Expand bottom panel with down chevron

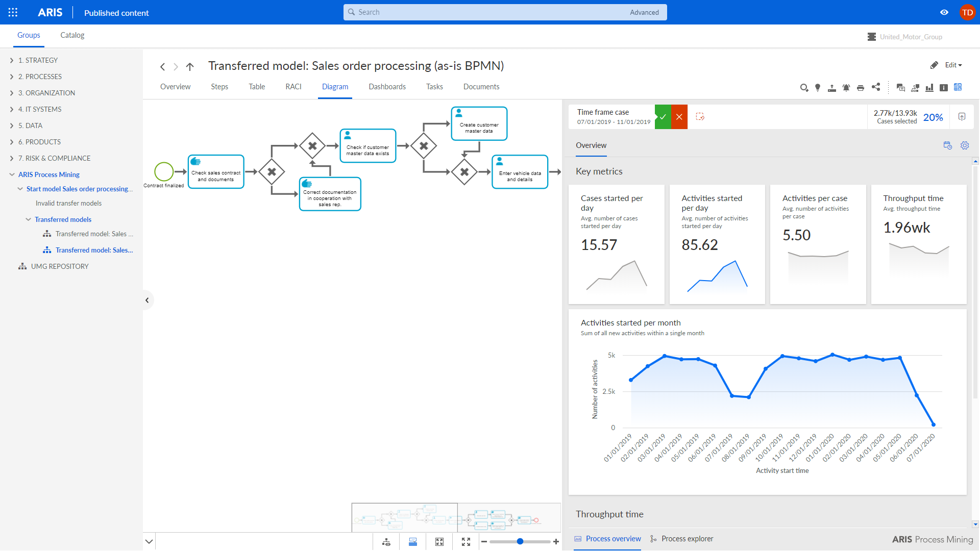(x=149, y=542)
